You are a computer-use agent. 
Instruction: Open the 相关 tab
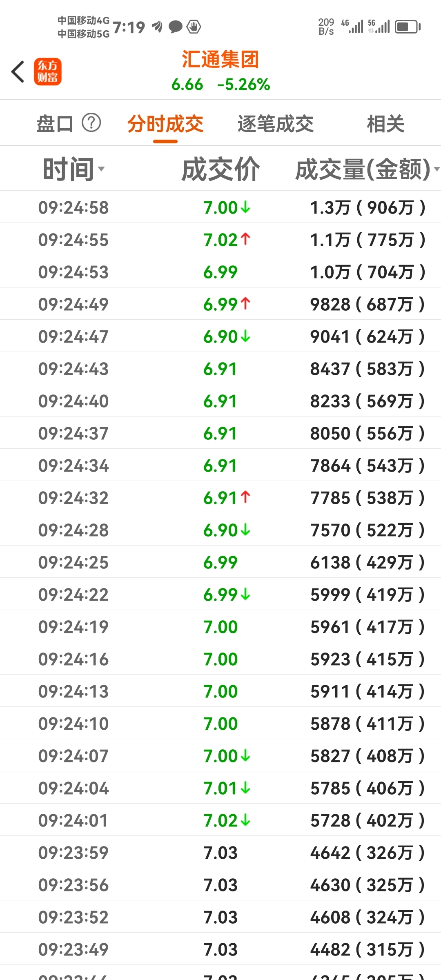(x=385, y=124)
